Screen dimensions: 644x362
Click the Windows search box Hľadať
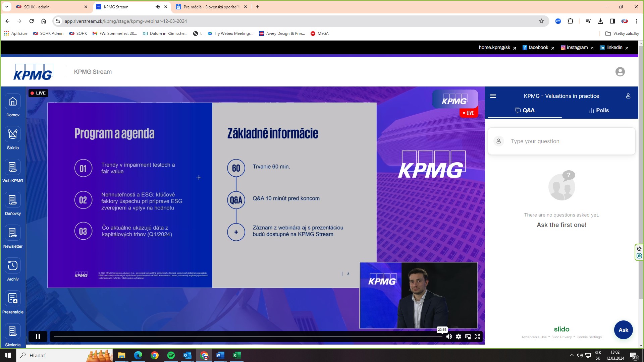[65, 355]
